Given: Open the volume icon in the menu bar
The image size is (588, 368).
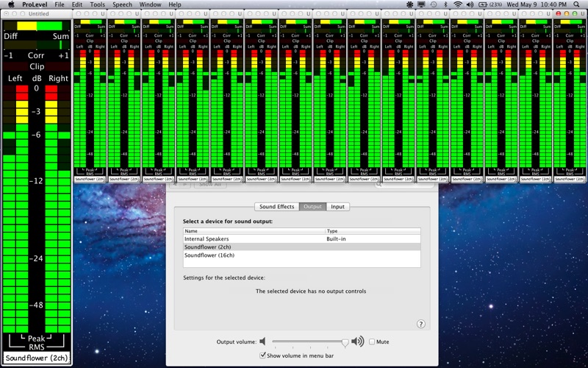Looking at the screenshot, I should [470, 4].
